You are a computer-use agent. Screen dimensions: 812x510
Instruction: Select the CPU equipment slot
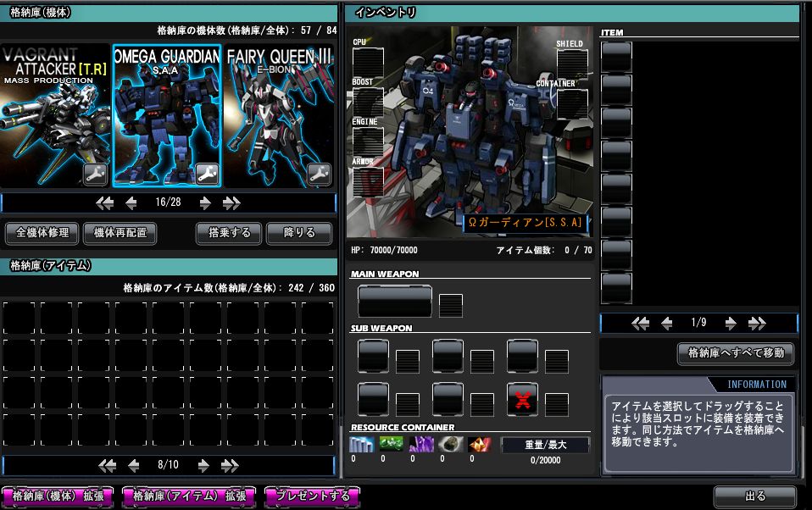click(368, 63)
